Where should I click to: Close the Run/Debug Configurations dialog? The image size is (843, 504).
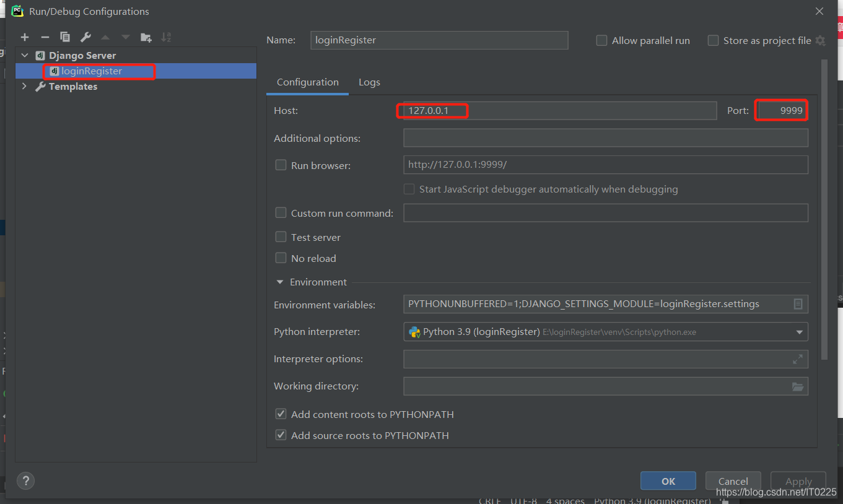point(819,11)
